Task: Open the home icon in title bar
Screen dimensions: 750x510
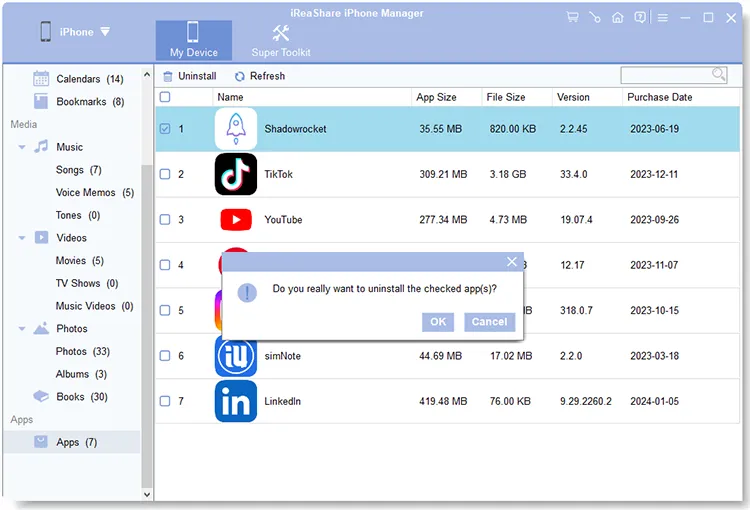Action: (x=618, y=18)
